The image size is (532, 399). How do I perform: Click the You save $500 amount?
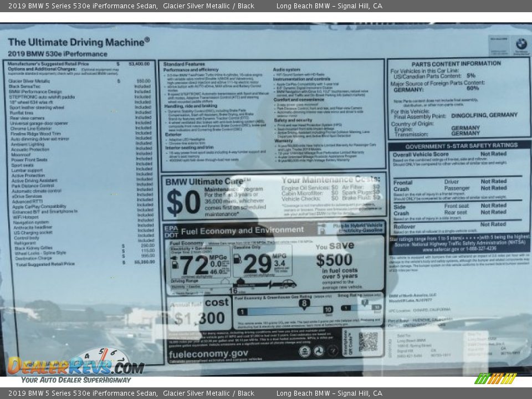(334, 260)
